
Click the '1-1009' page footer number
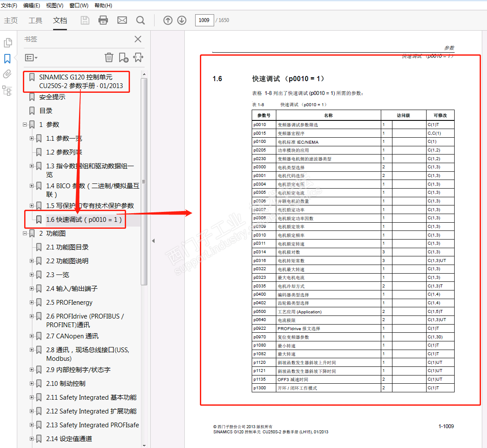pyautogui.click(x=446, y=426)
